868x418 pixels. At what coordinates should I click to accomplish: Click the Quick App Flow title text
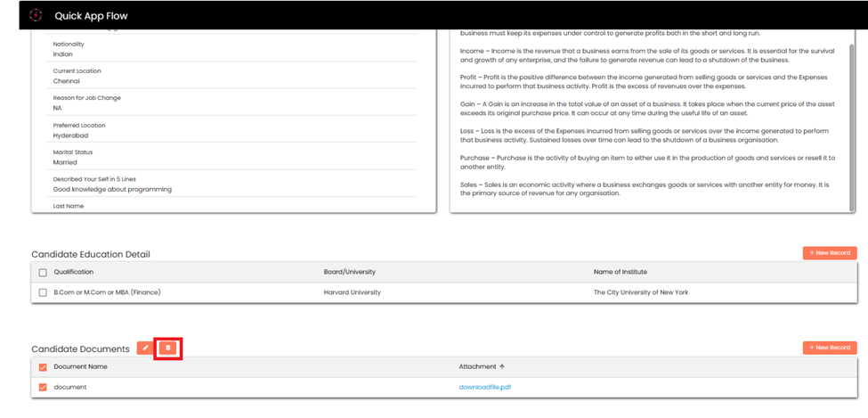point(92,15)
